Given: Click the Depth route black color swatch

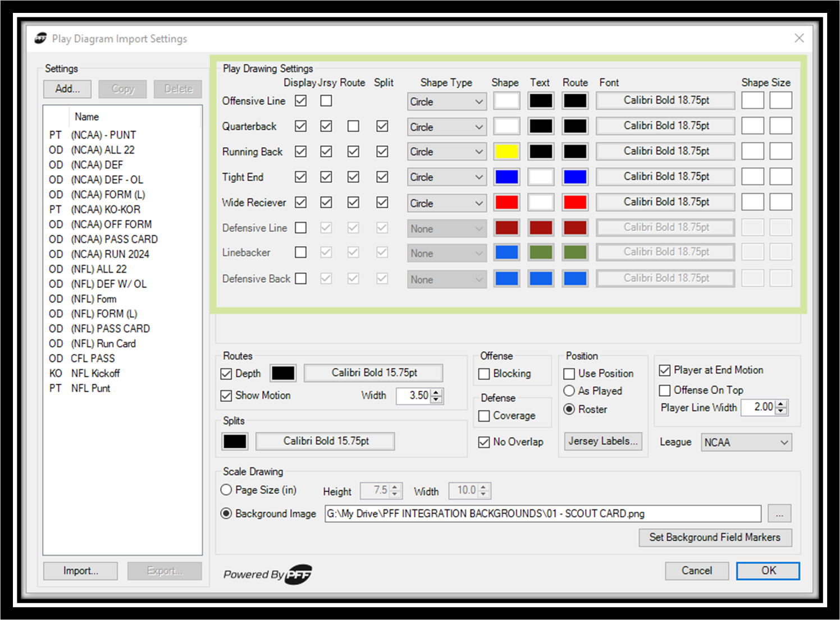Looking at the screenshot, I should coord(283,373).
